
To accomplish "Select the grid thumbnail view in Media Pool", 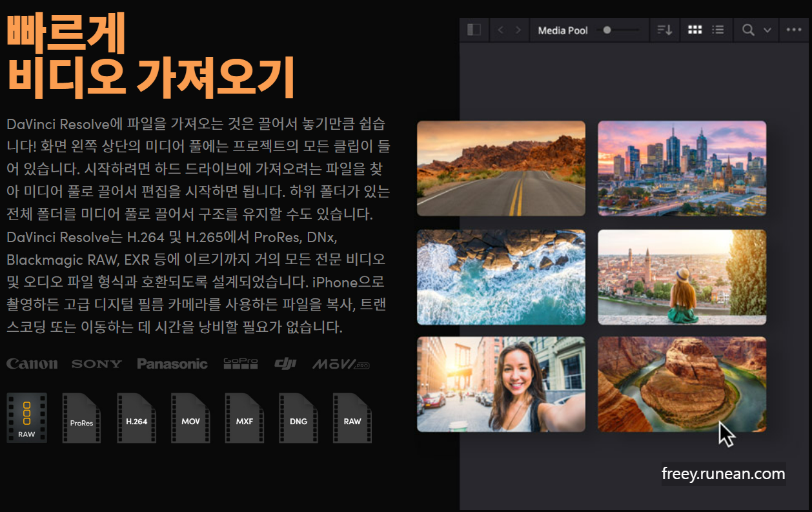I will click(694, 30).
